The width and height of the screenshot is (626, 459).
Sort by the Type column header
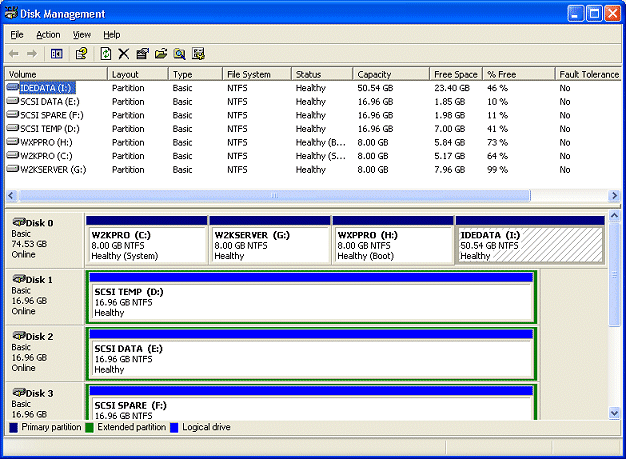tap(195, 74)
